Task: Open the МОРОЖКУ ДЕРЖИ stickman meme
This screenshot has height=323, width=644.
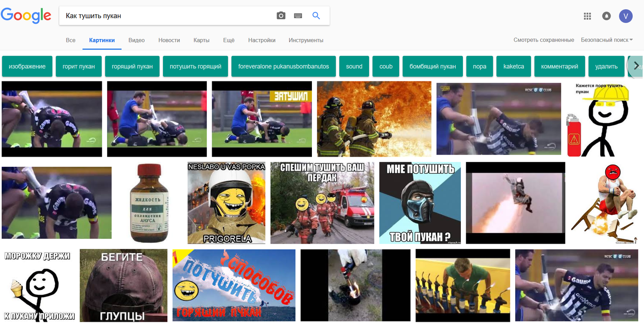Action: pyautogui.click(x=38, y=286)
